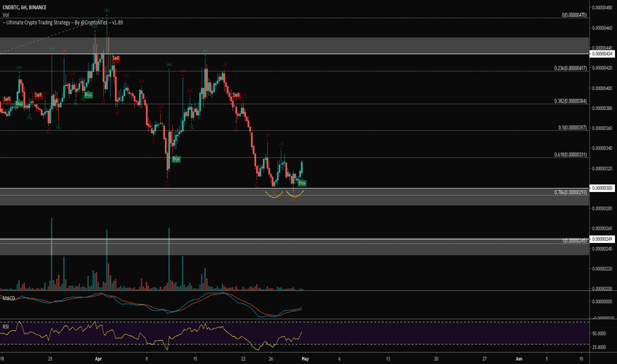Click the 15 date on time axis
The width and height of the screenshot is (617, 364).
[x=195, y=359]
